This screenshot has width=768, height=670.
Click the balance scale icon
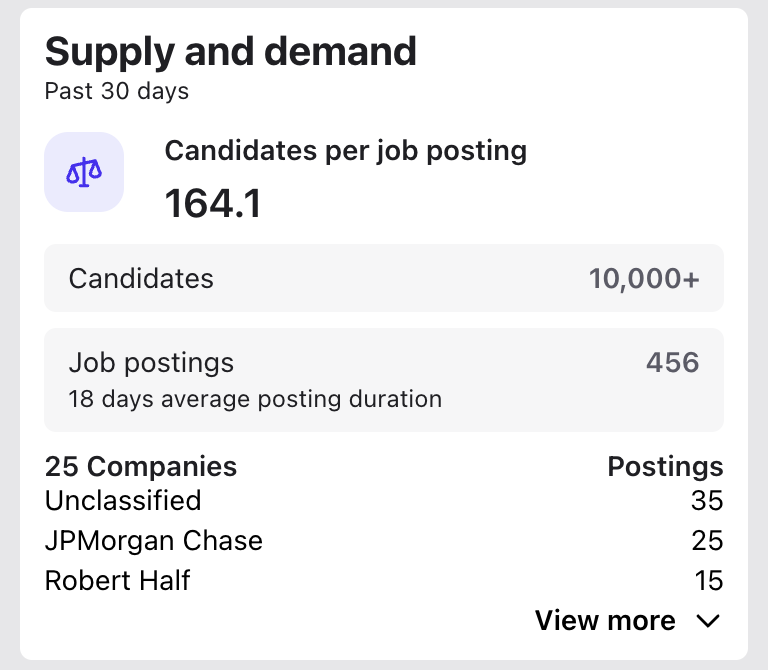(84, 172)
